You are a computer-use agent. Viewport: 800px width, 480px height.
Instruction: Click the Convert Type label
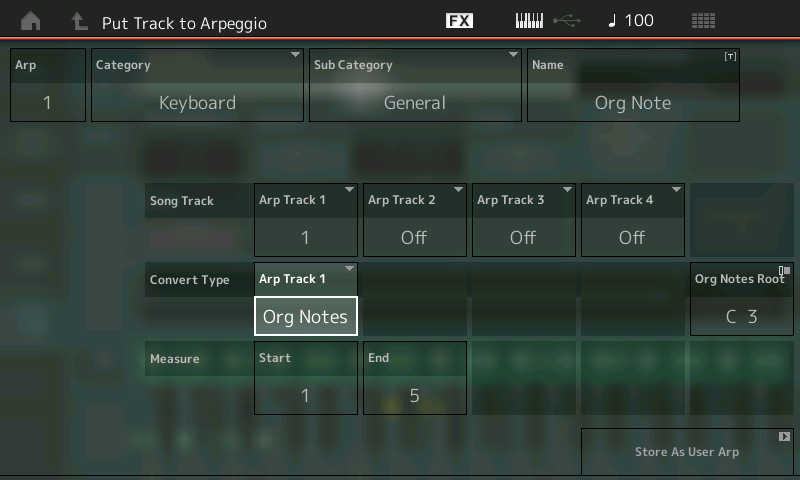189,280
